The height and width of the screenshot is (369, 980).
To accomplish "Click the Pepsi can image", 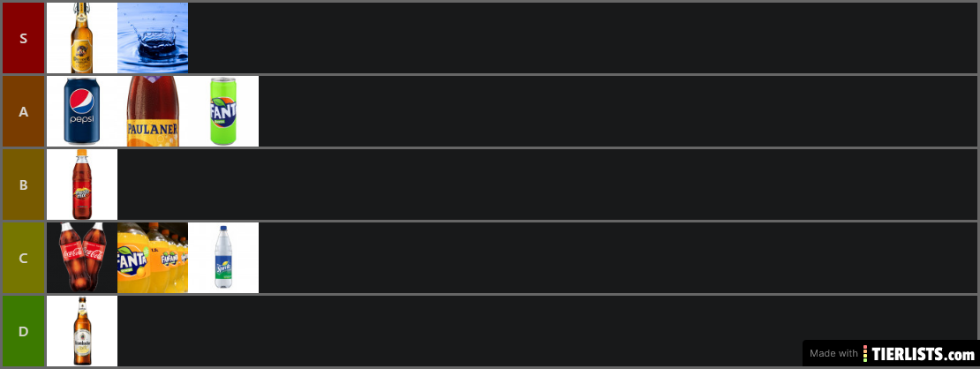I will click(x=82, y=111).
